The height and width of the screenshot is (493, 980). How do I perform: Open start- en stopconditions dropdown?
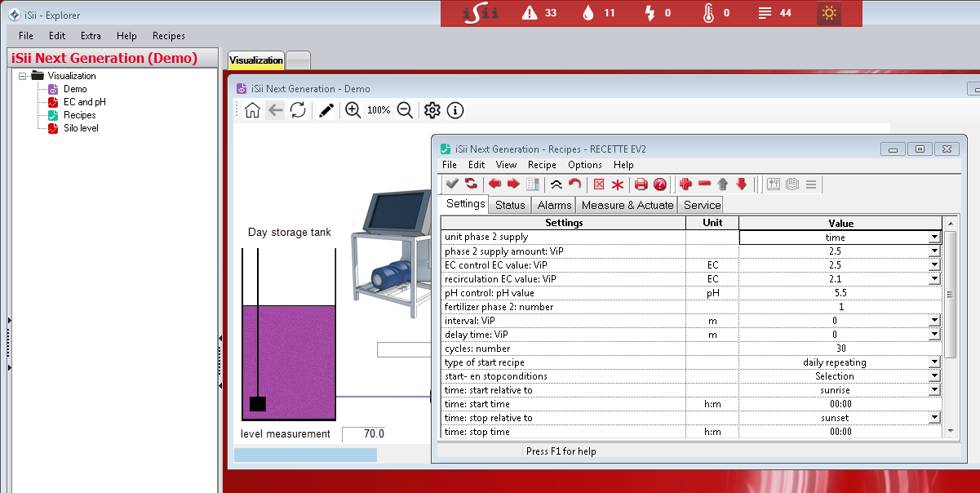[x=934, y=376]
